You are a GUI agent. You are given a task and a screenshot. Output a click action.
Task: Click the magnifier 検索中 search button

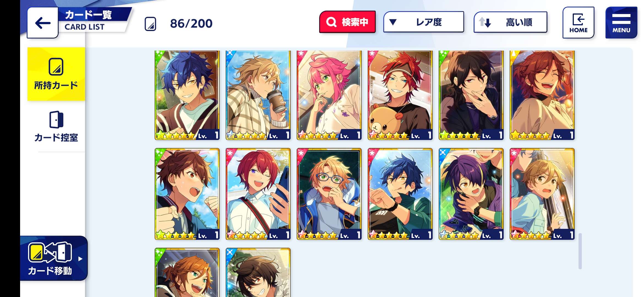click(x=347, y=22)
